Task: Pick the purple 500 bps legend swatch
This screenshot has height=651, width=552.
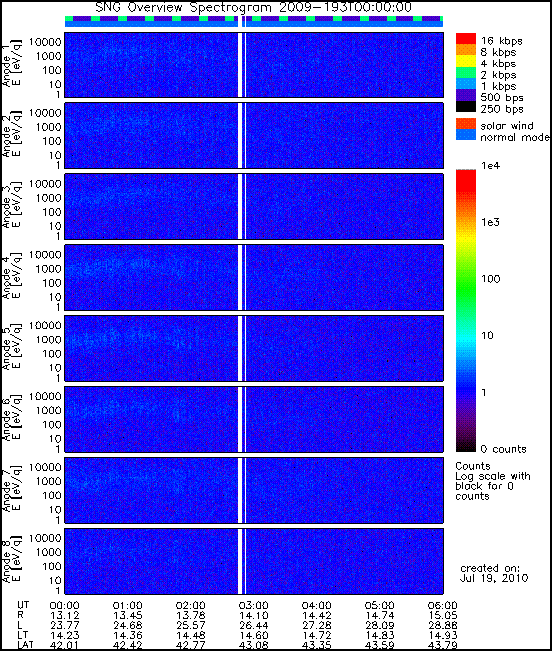Action: [x=466, y=95]
